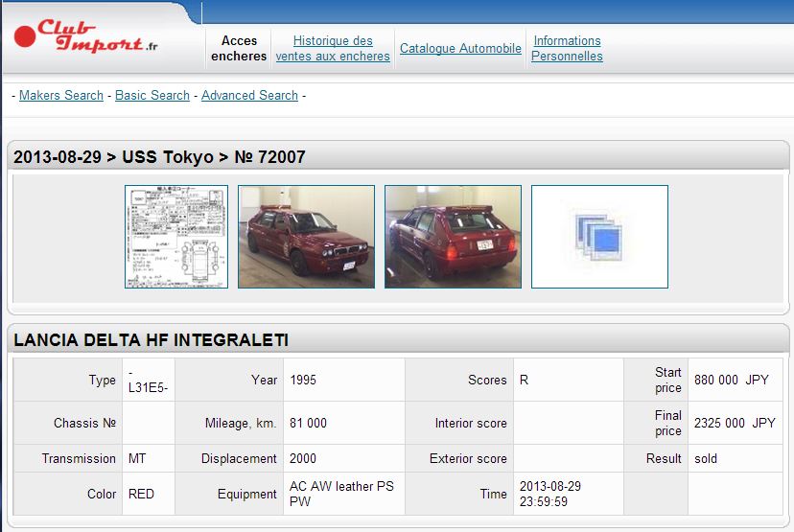
Task: Open Informations Personnelles page
Action: click(x=567, y=48)
